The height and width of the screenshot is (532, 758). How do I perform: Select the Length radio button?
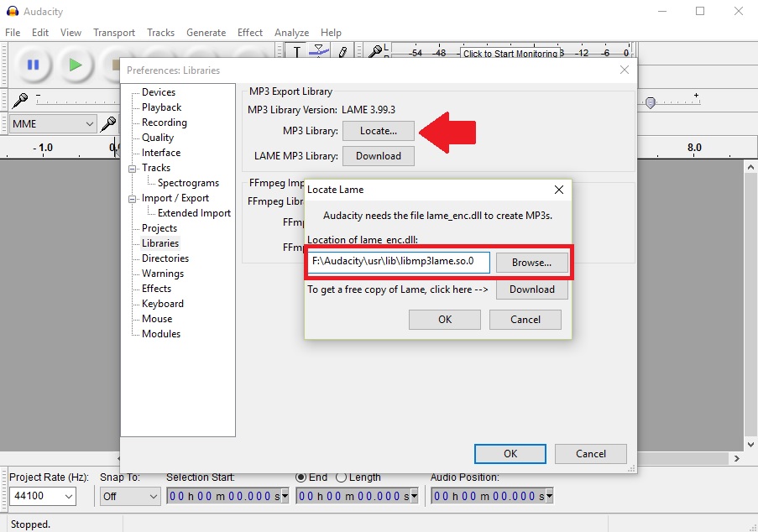pos(342,477)
